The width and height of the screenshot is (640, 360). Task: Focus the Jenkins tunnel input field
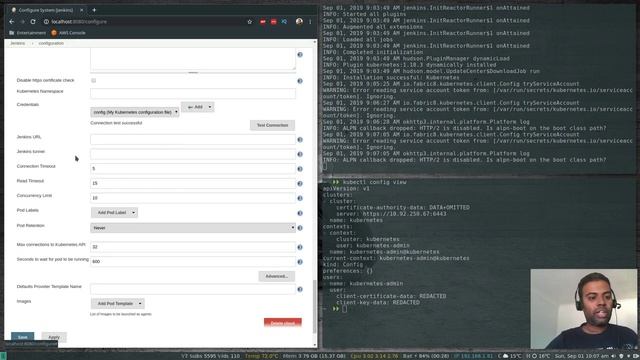coord(193,154)
